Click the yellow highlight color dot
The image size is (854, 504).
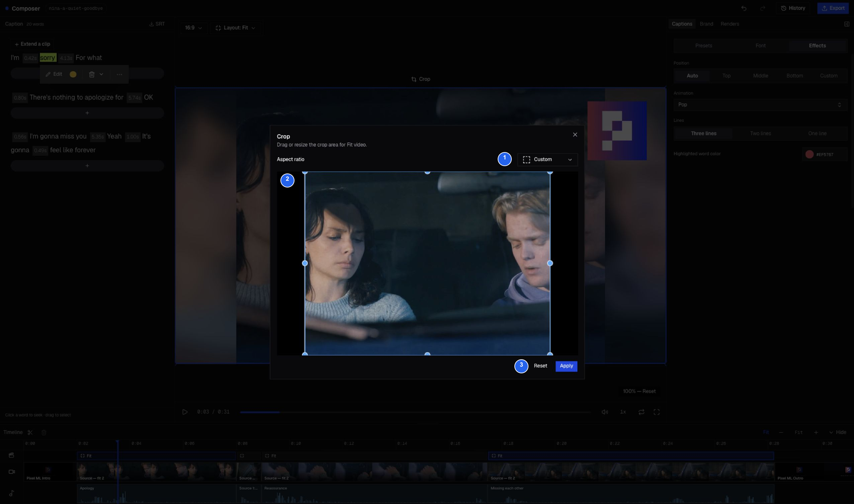73,75
